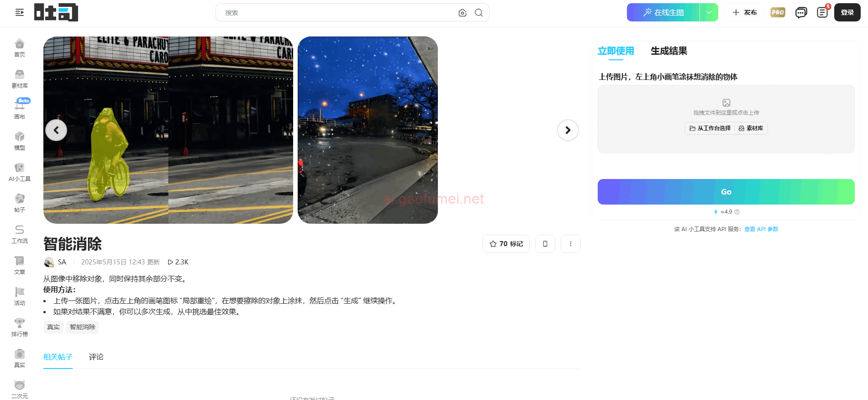The height and width of the screenshot is (400, 868).
Task: Open the notifications list icon
Action: (822, 12)
